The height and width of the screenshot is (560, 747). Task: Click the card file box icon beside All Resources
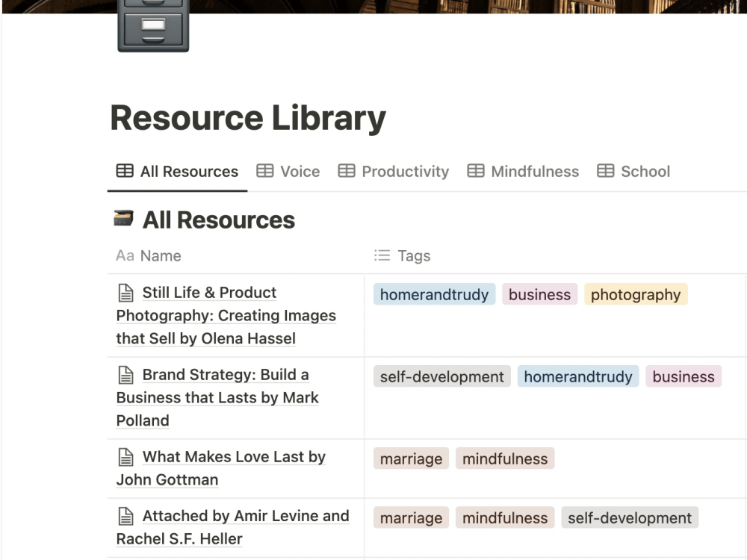123,219
